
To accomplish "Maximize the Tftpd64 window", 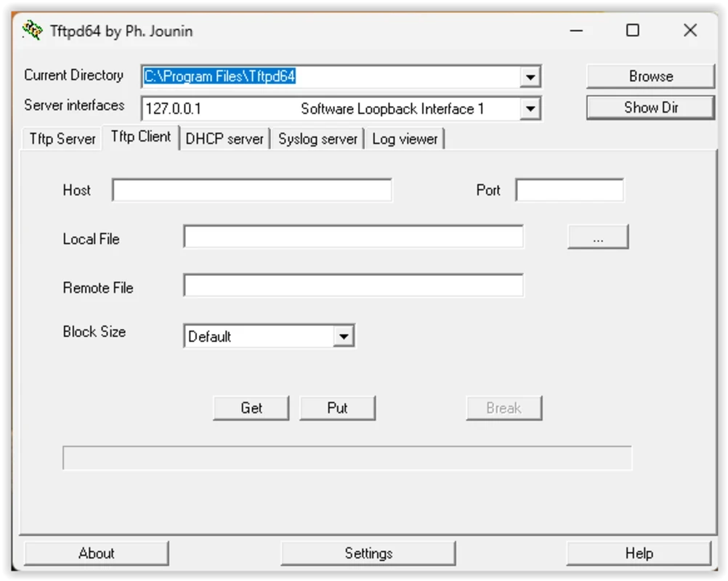I will click(632, 31).
